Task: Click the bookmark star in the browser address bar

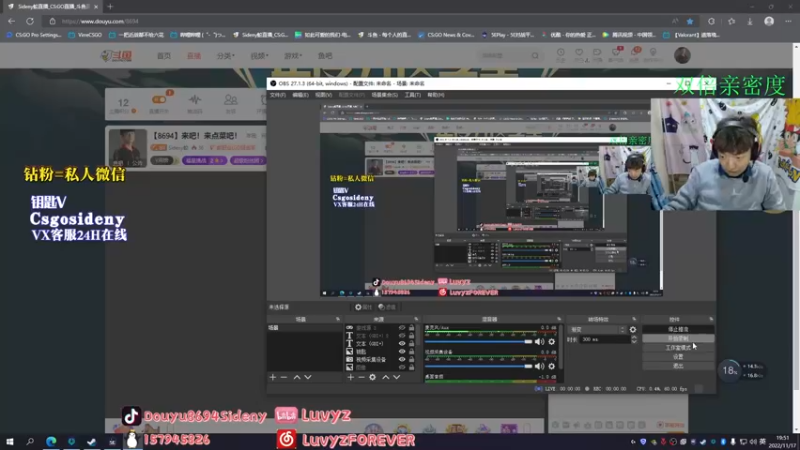Action: pos(690,21)
